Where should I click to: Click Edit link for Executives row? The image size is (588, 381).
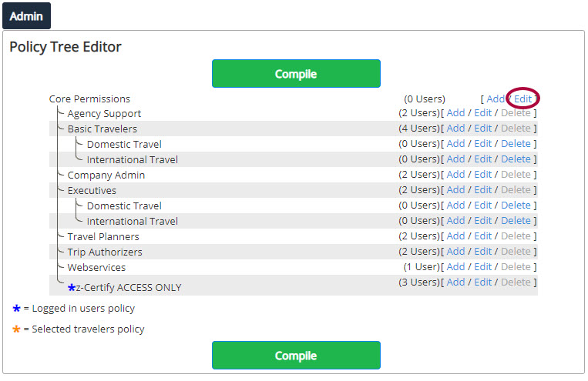pyautogui.click(x=482, y=189)
